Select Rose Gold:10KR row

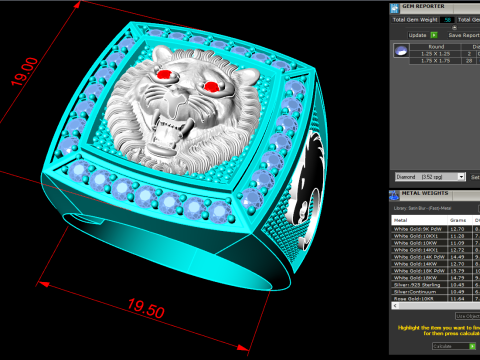[436, 299]
